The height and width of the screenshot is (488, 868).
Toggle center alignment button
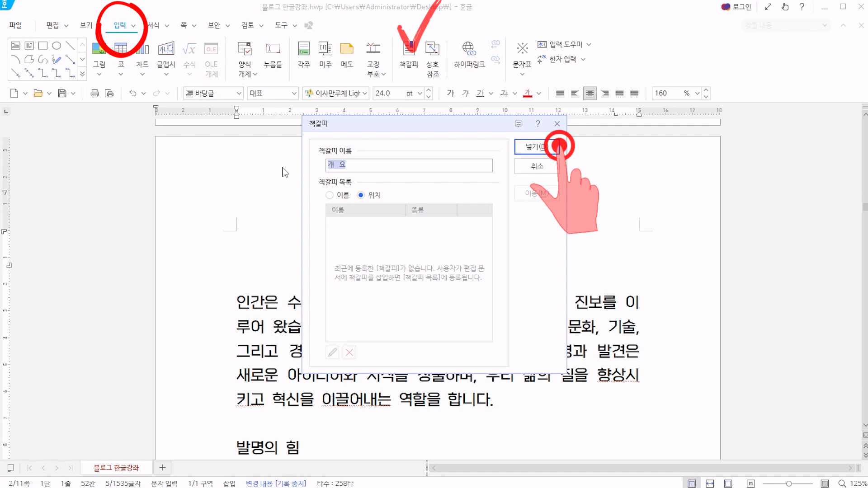coord(590,94)
